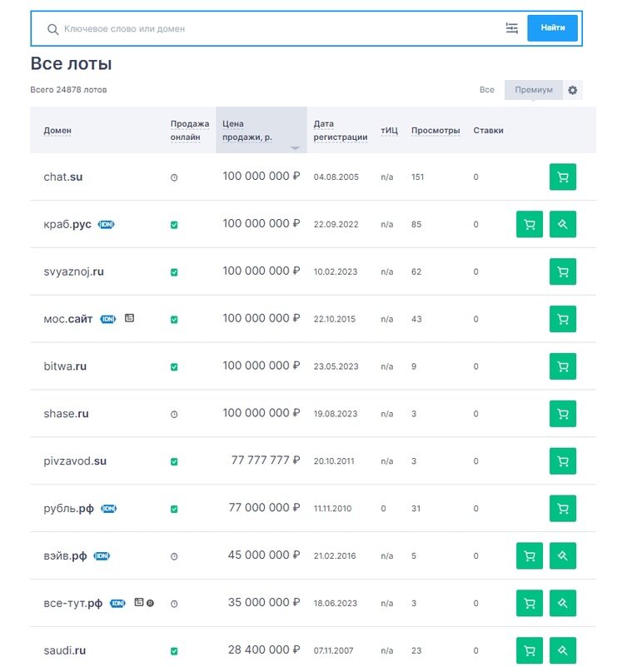Click the date 04.08.2005
The height and width of the screenshot is (672, 617).
click(336, 177)
